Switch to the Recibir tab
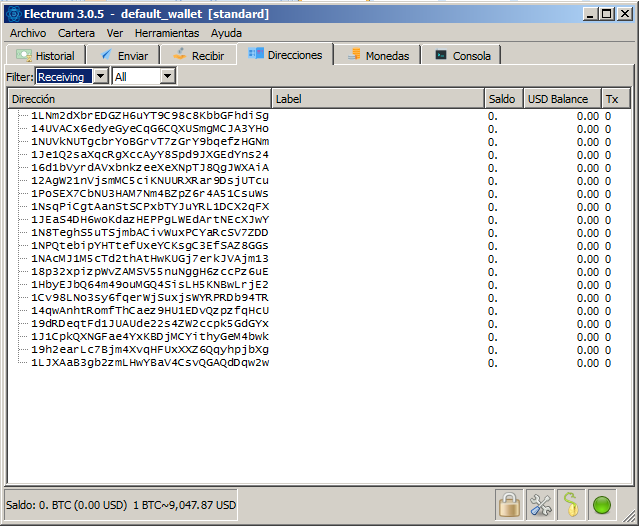Image resolution: width=639 pixels, height=526 pixels. point(198,55)
